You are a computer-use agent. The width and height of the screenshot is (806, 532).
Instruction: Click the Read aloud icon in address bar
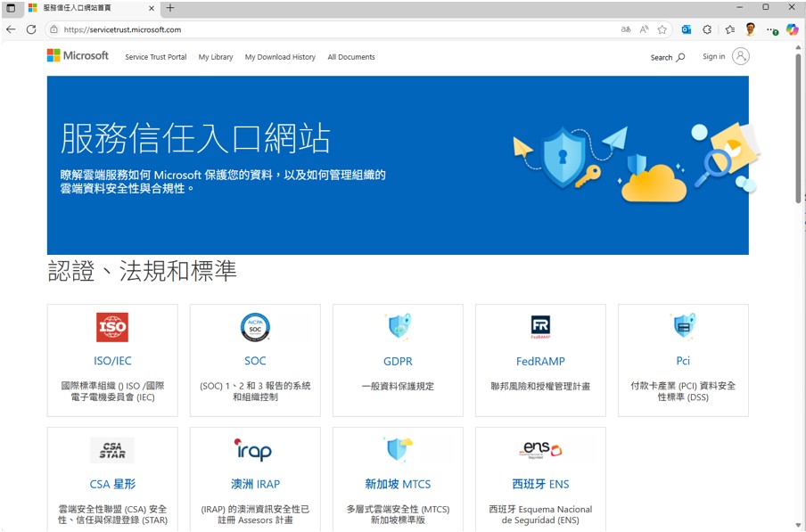644,29
